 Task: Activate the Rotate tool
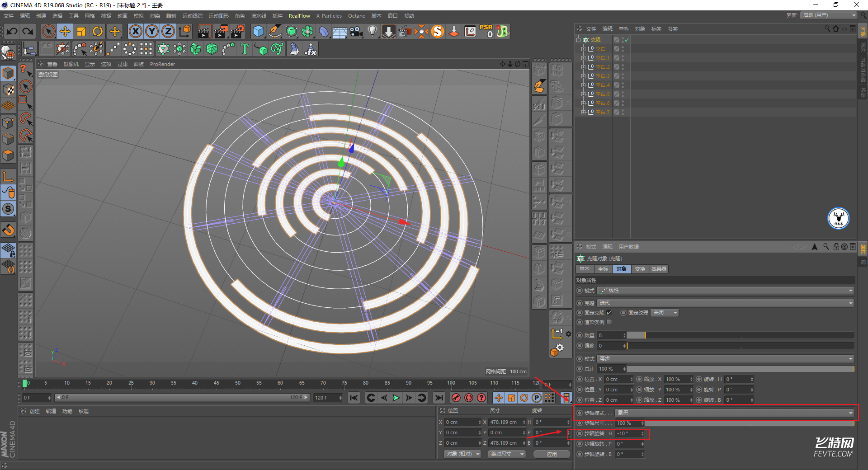click(x=98, y=31)
